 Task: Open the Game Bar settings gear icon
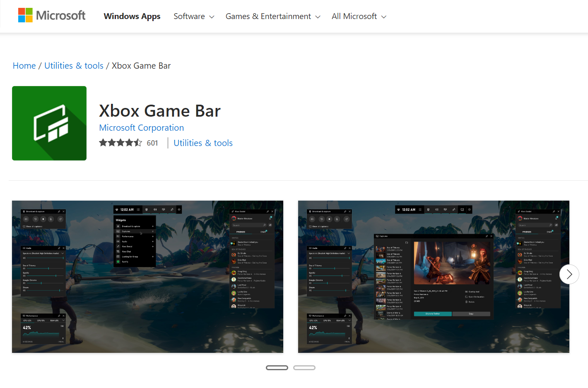coord(178,209)
